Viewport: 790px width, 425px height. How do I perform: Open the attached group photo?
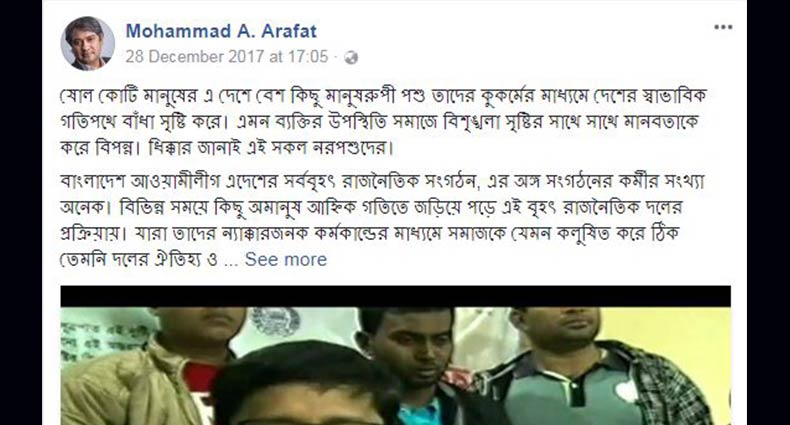tap(396, 356)
